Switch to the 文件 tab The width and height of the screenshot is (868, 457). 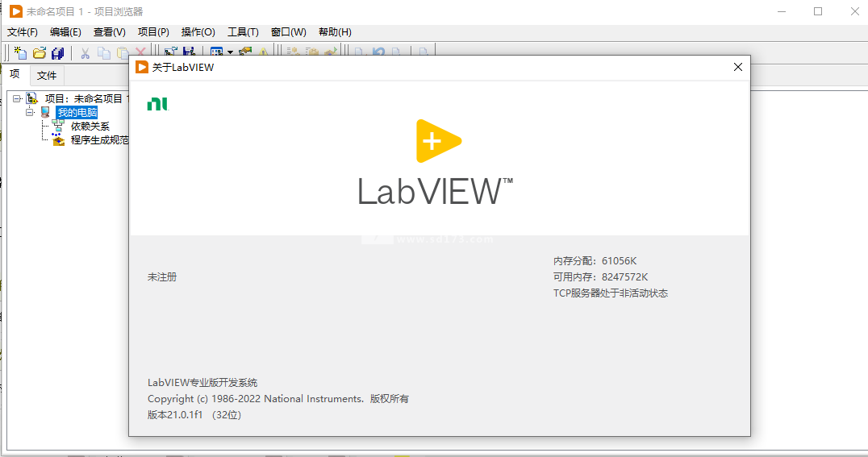click(47, 75)
